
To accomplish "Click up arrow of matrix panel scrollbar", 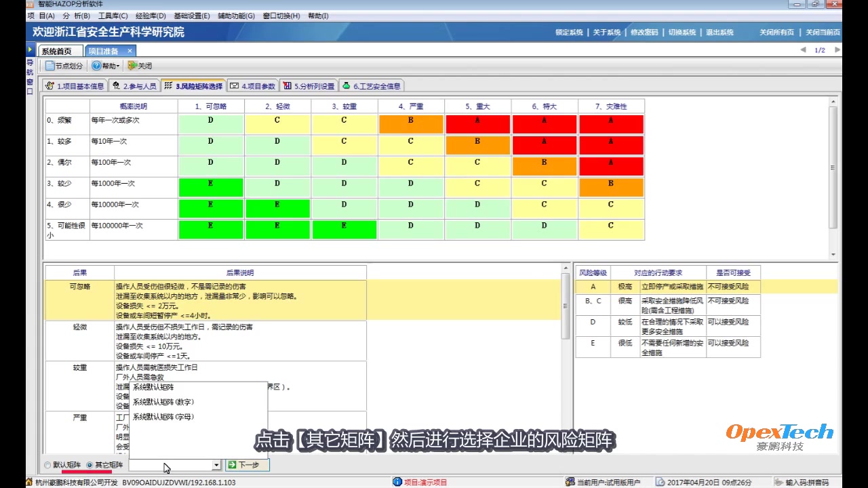I will point(834,102).
